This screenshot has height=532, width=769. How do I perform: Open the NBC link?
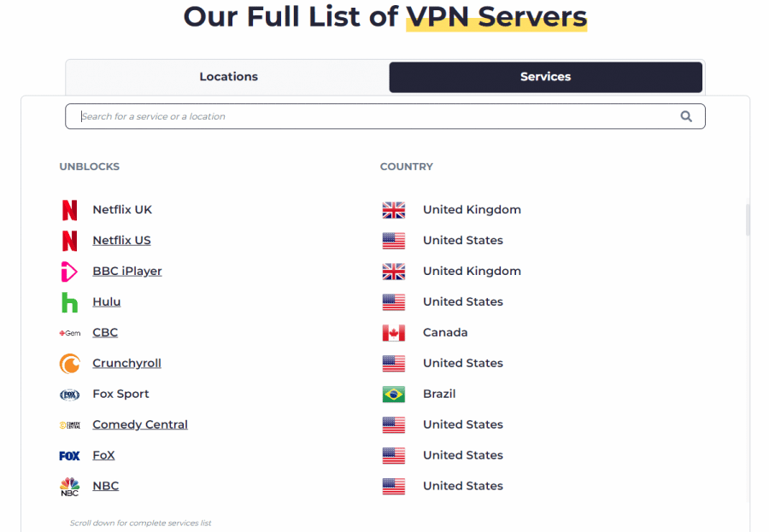(x=105, y=486)
